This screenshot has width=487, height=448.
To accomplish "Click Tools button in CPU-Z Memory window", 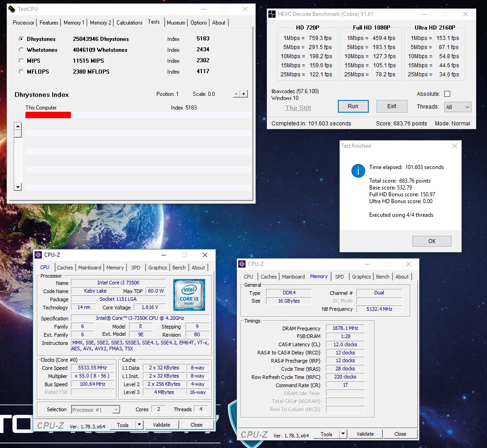I will click(x=326, y=434).
